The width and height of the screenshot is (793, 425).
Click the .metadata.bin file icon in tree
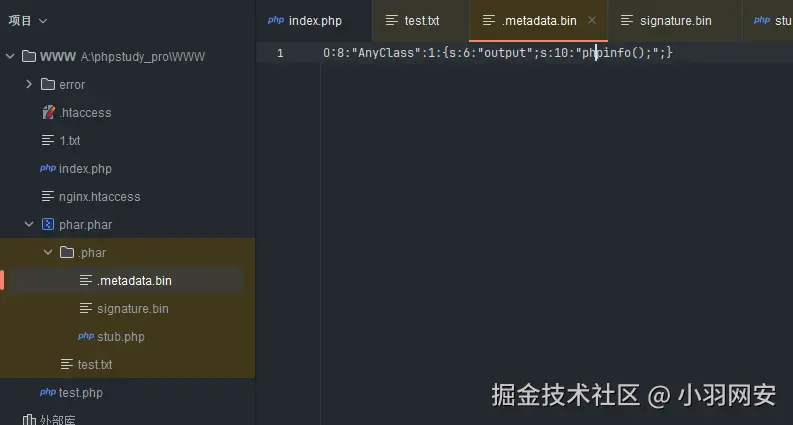pyautogui.click(x=86, y=280)
